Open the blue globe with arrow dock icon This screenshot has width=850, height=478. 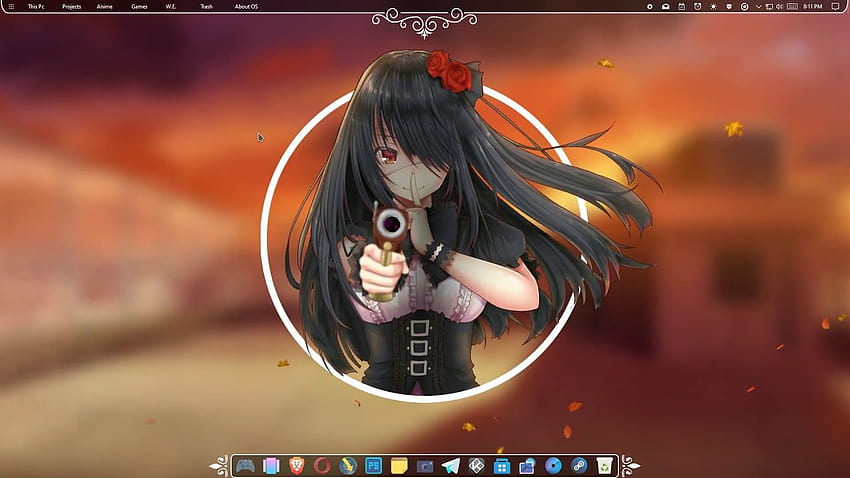click(x=348, y=466)
